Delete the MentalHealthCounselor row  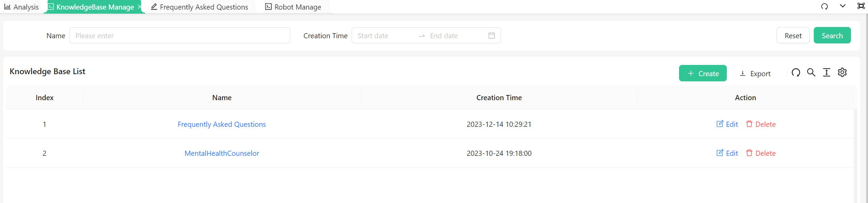761,153
